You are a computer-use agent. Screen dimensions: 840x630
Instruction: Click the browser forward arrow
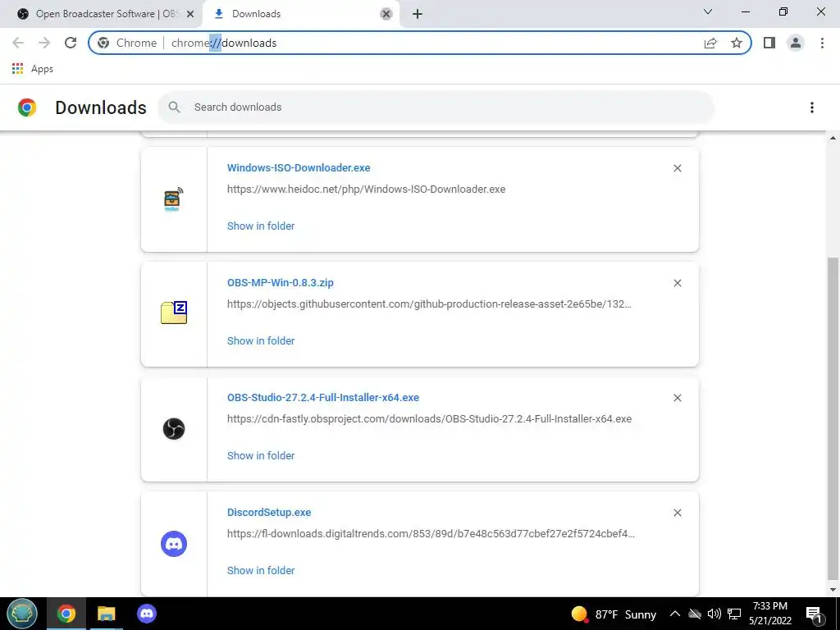(44, 43)
